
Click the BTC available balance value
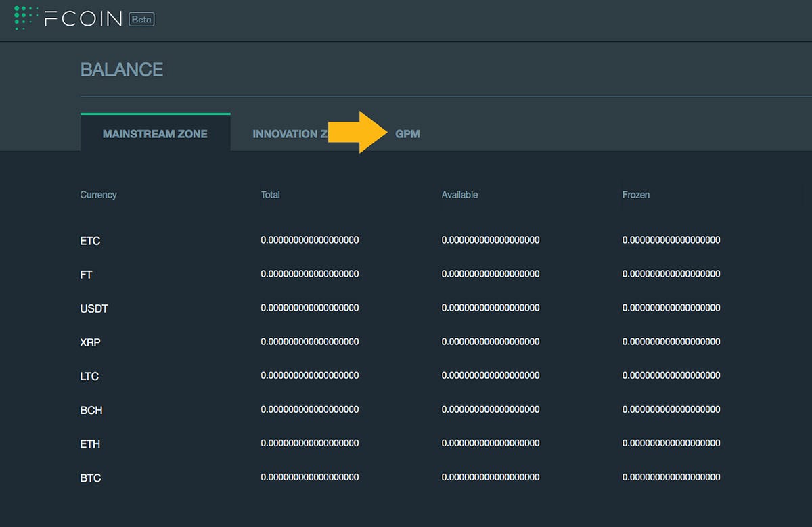pyautogui.click(x=491, y=477)
